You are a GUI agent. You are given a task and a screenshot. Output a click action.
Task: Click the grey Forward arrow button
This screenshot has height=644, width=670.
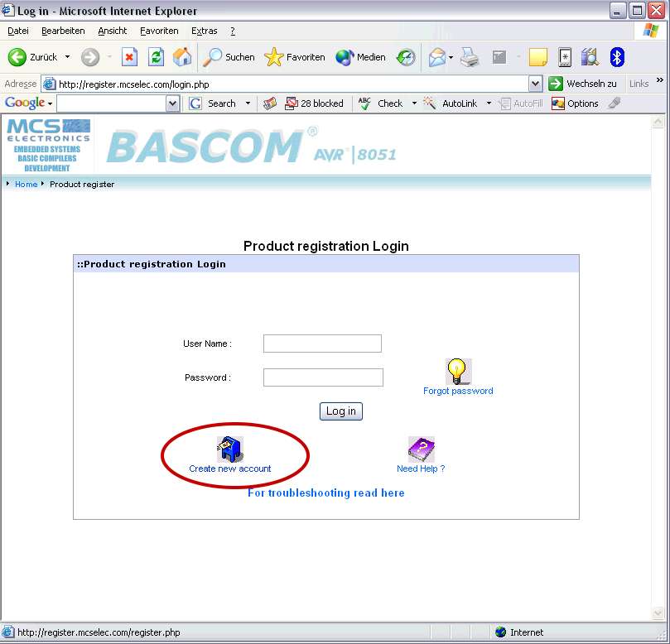[90, 57]
